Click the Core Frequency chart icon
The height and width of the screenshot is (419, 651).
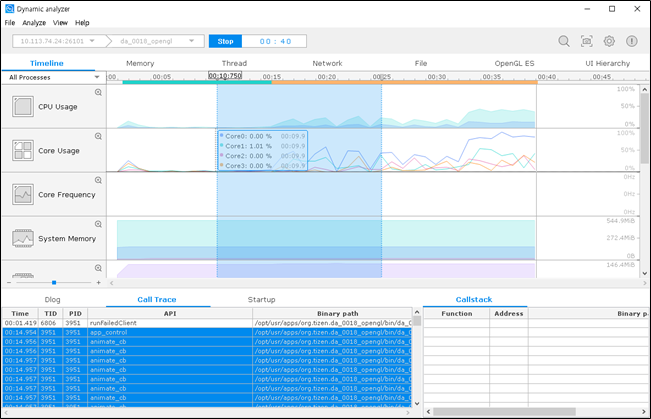(x=23, y=194)
